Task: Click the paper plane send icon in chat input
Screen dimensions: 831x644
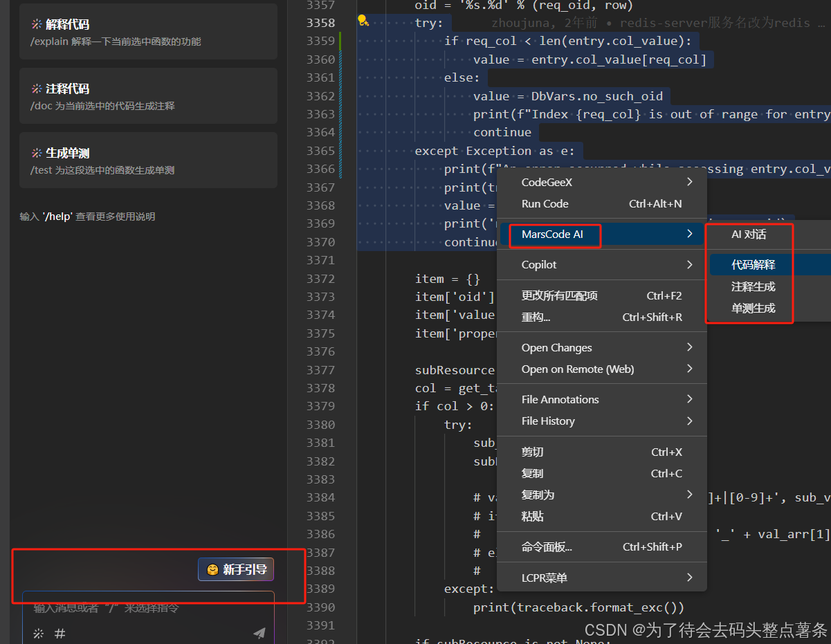Action: coord(259,632)
